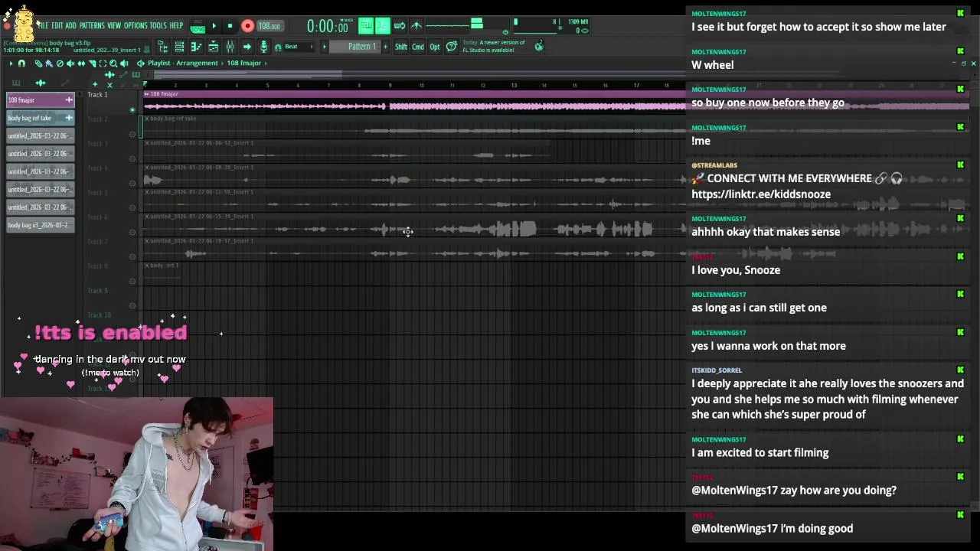
Task: Click the 108.000 tempo field
Action: click(270, 26)
